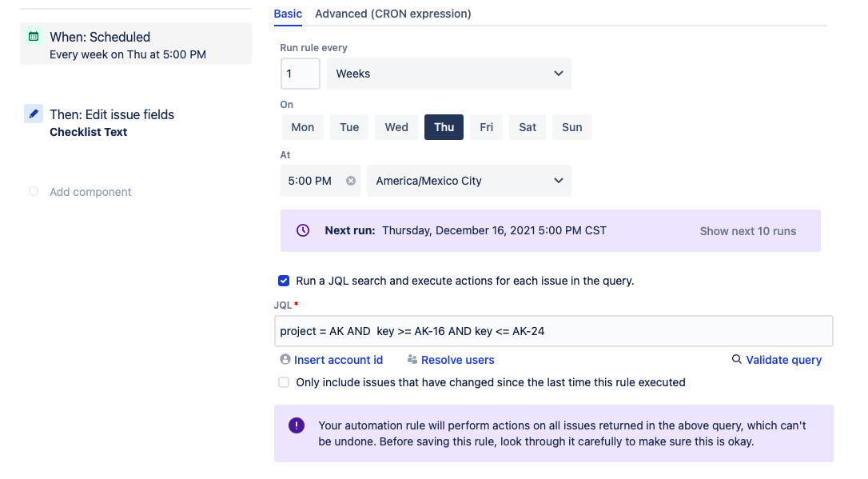Click the clock icon beside Next run
Viewport: 868px width, 479px height.
pos(303,230)
